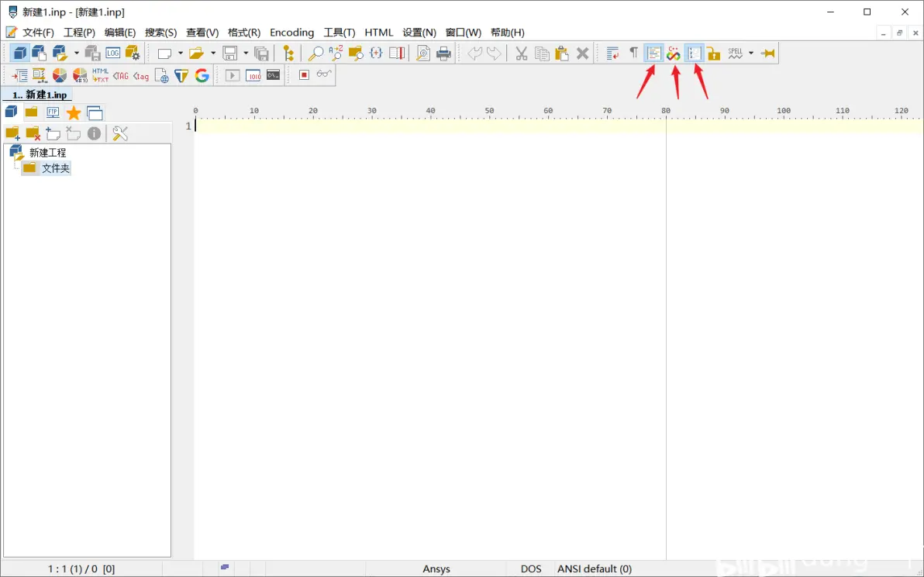This screenshot has width=924, height=577.
Task: Toggle SPELL check button
Action: pos(736,54)
